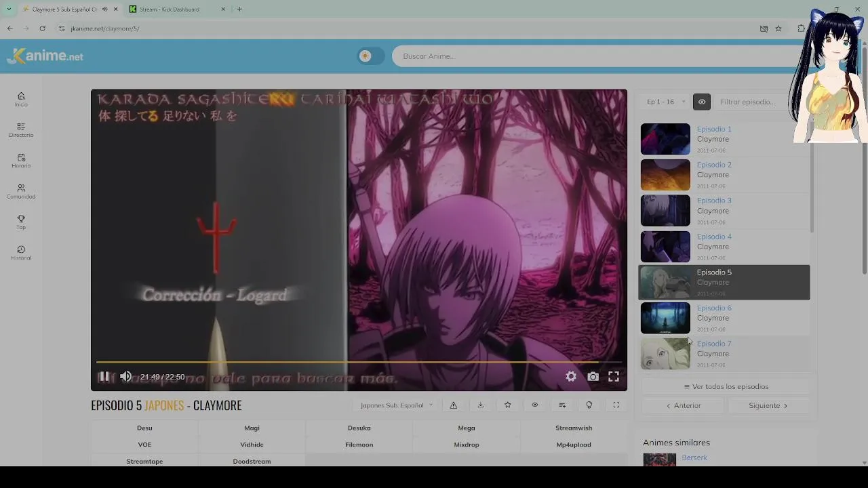The height and width of the screenshot is (488, 868).
Task: Switch to Streamtape server
Action: pyautogui.click(x=144, y=461)
